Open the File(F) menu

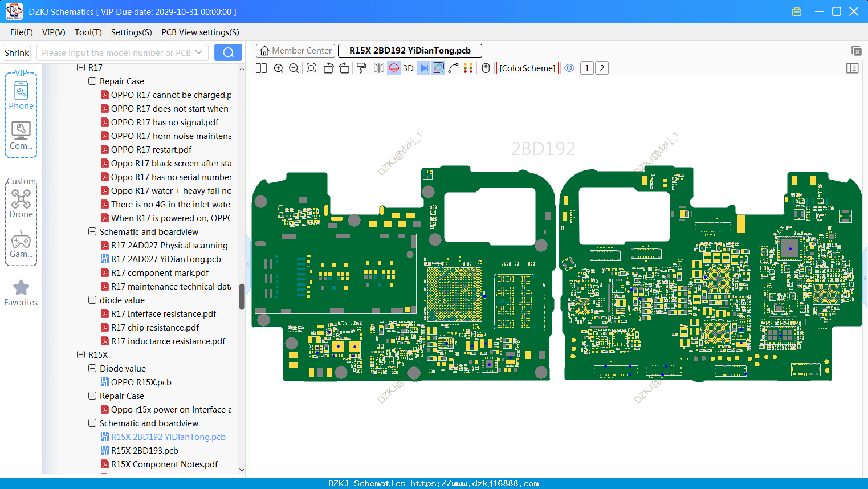22,32
